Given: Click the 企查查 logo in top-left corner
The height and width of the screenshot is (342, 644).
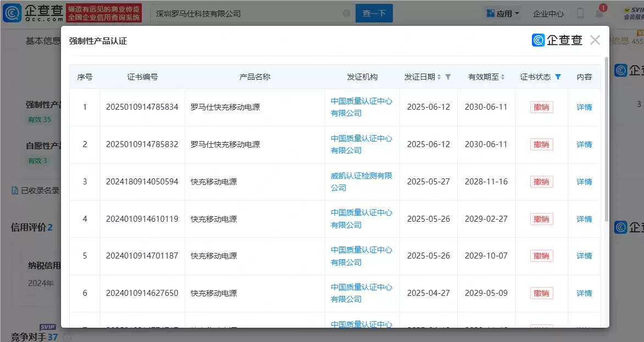Looking at the screenshot, I should (x=33, y=13).
